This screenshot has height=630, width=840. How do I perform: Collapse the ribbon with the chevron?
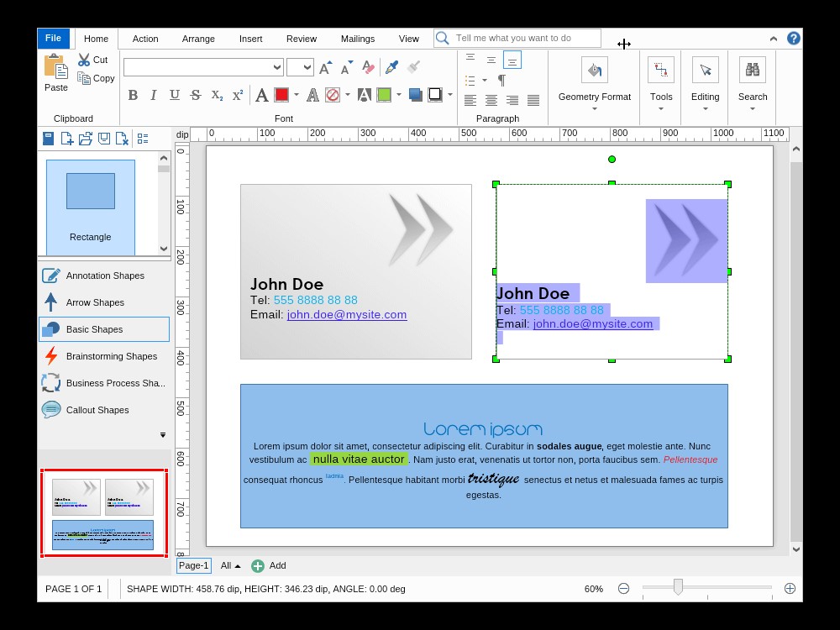pyautogui.click(x=774, y=39)
